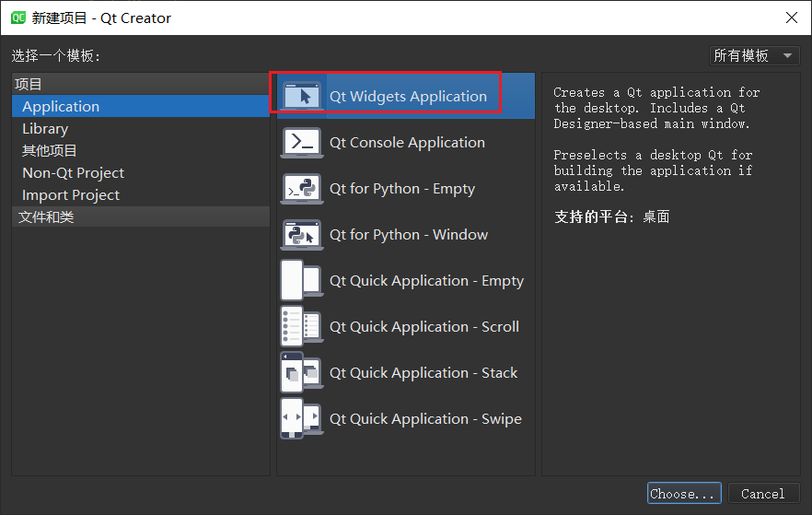
Task: Select the Qt for Python Window icon
Action: [302, 235]
